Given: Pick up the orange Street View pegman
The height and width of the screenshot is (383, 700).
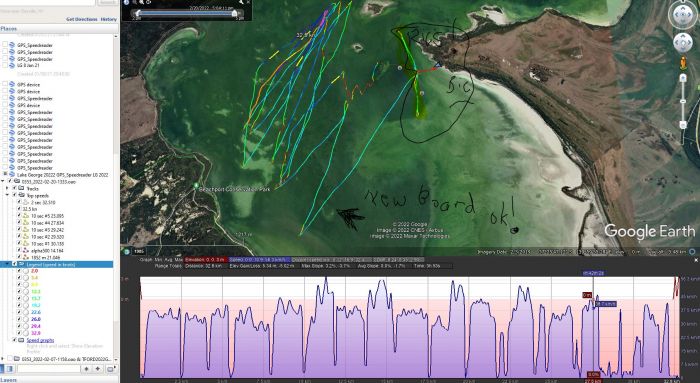Looking at the screenshot, I should pos(683,62).
